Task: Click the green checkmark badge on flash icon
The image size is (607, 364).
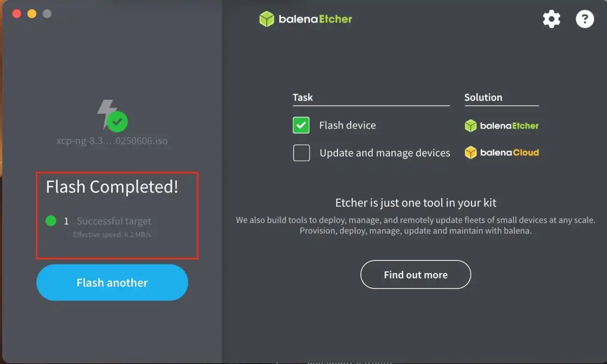Action: (x=117, y=122)
